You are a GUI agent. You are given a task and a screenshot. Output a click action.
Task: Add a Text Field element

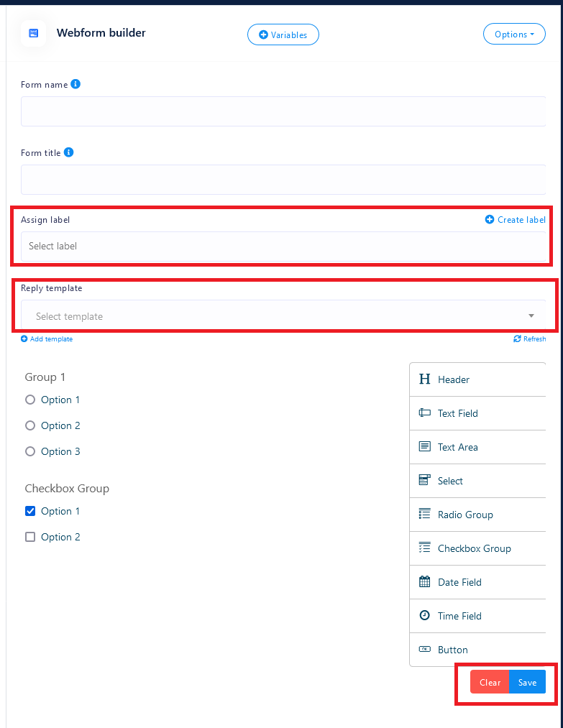(x=457, y=413)
